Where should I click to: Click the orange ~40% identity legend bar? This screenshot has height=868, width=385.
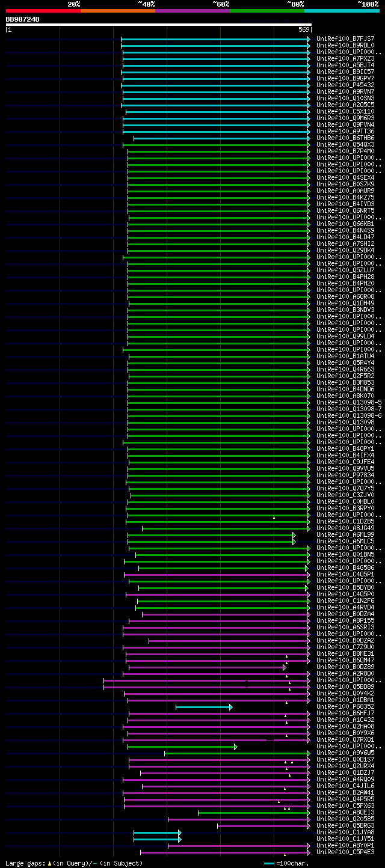point(118,11)
